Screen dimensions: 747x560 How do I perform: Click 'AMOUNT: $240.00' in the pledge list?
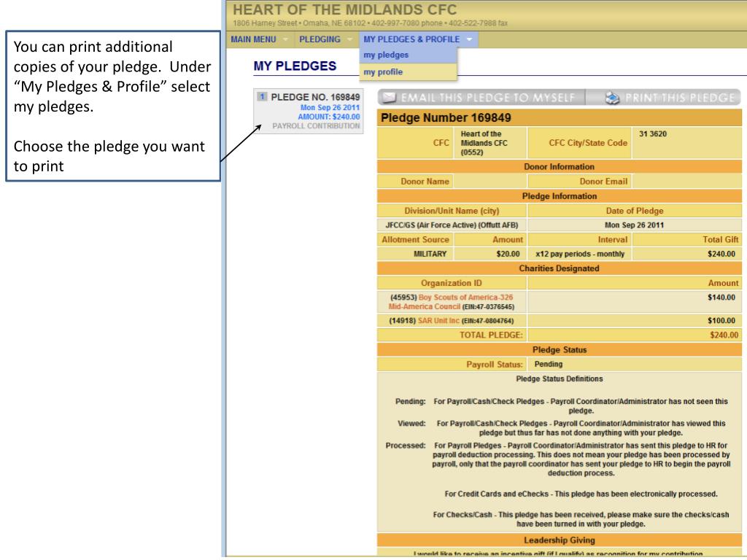click(329, 117)
